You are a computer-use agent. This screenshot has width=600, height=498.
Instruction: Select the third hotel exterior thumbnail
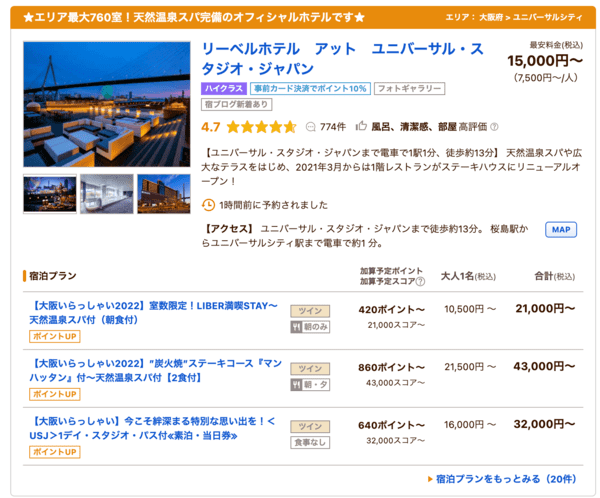point(164,194)
